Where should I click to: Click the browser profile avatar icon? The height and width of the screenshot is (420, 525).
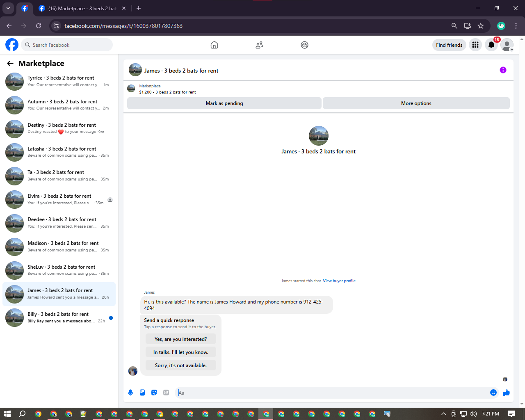501,26
